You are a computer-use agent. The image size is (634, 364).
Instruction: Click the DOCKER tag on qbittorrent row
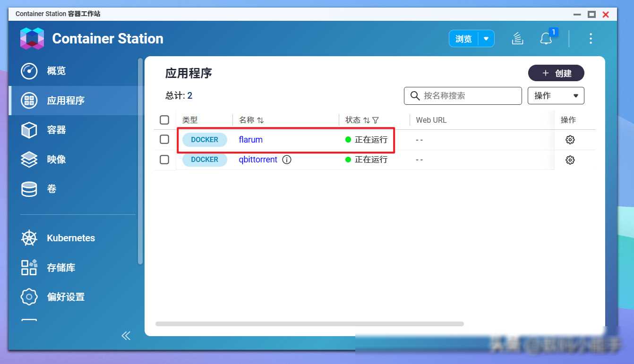pos(205,160)
